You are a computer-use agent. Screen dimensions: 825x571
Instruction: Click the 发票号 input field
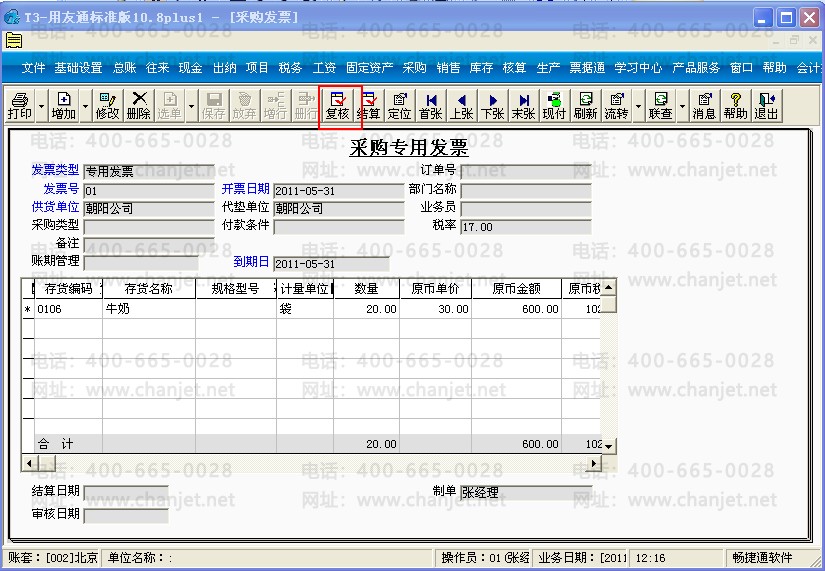pos(148,190)
